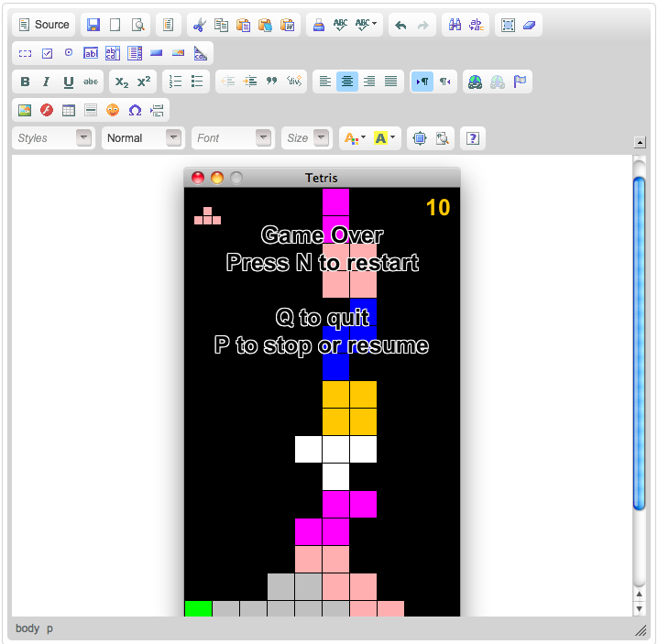658x644 pixels.
Task: Click the Undo arrow
Action: click(400, 25)
